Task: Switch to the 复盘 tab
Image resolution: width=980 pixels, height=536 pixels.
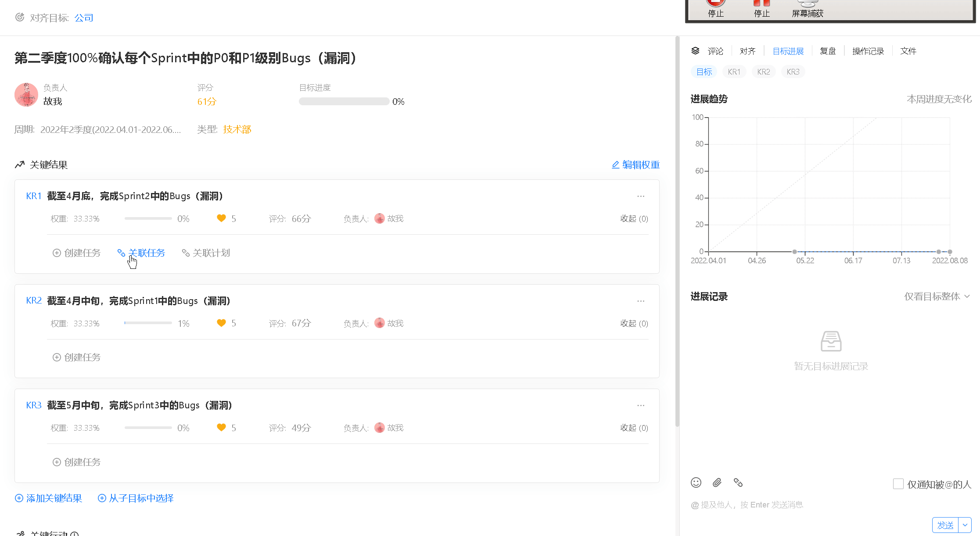Action: click(x=828, y=51)
